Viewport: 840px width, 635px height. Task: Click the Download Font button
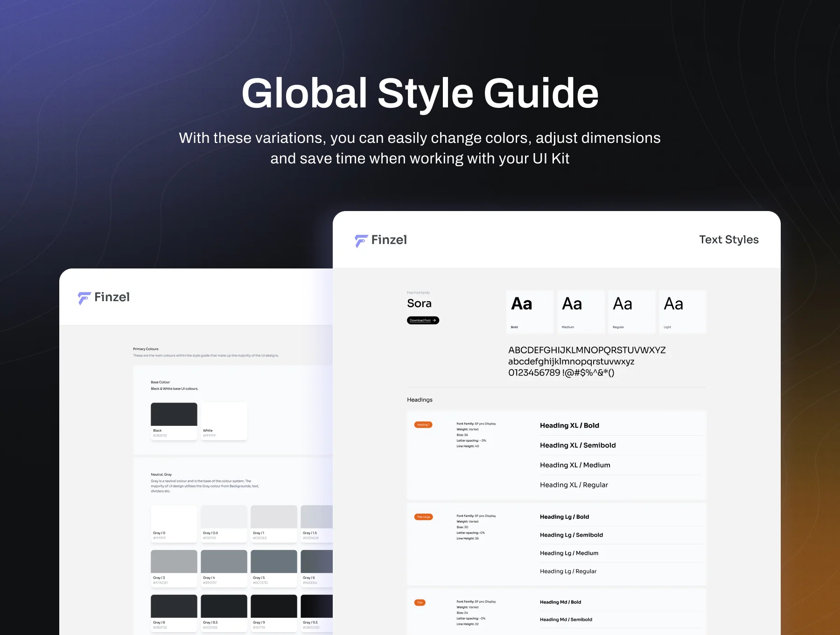pyautogui.click(x=423, y=320)
